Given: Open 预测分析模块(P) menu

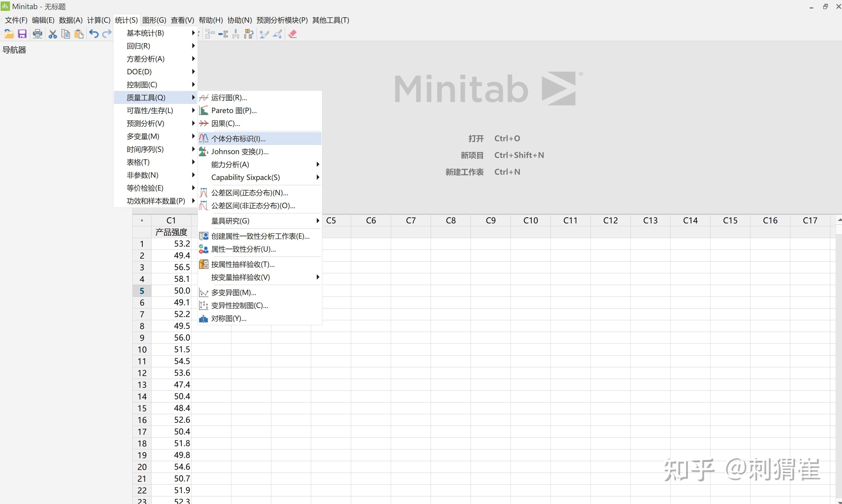Looking at the screenshot, I should (x=282, y=20).
